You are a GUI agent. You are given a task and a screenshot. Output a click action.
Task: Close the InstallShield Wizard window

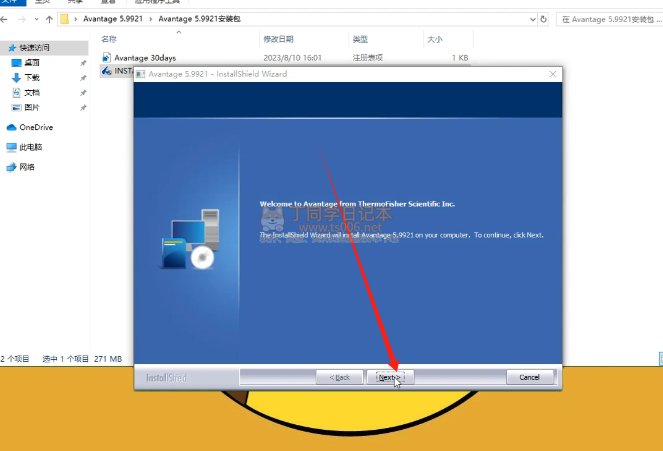pos(552,74)
